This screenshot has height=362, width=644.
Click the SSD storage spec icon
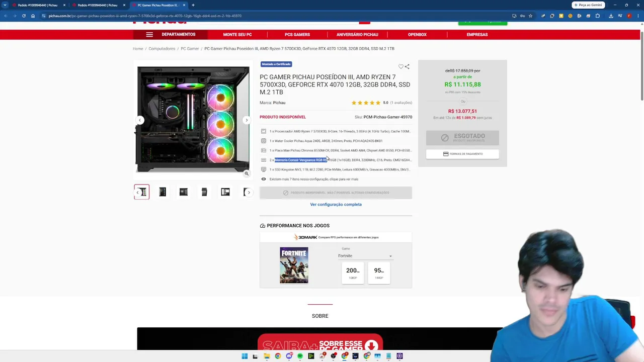click(263, 169)
